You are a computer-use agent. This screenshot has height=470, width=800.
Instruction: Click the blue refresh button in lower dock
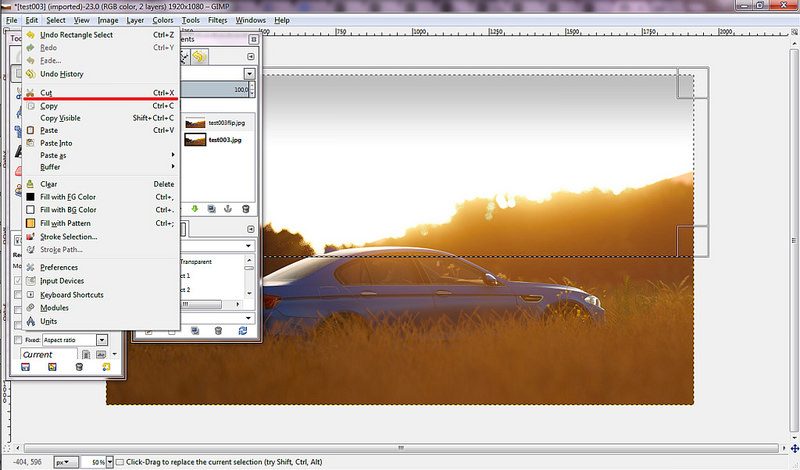(243, 331)
